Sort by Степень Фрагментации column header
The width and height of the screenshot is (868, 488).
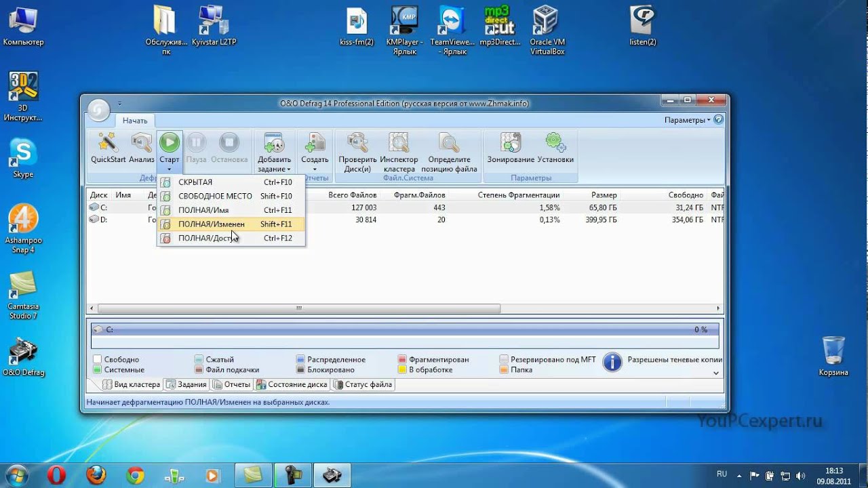click(x=519, y=195)
